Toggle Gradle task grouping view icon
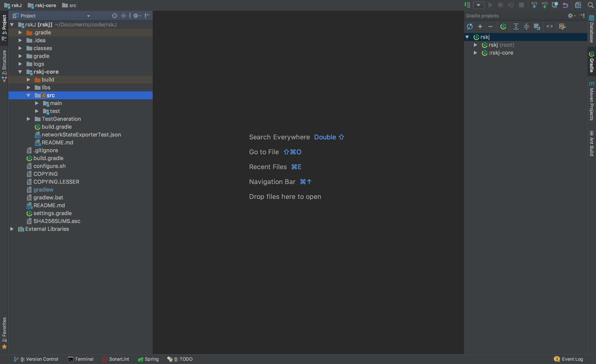This screenshot has width=596, height=364. (x=537, y=27)
